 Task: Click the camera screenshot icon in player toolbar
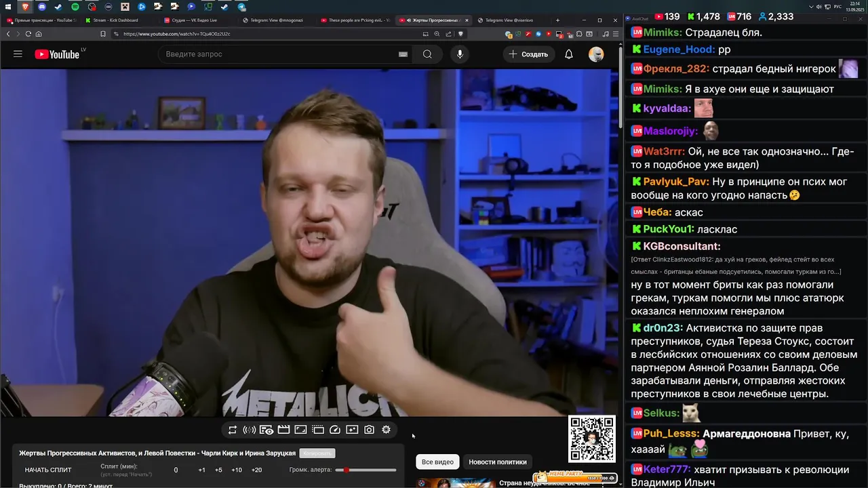pyautogui.click(x=369, y=430)
